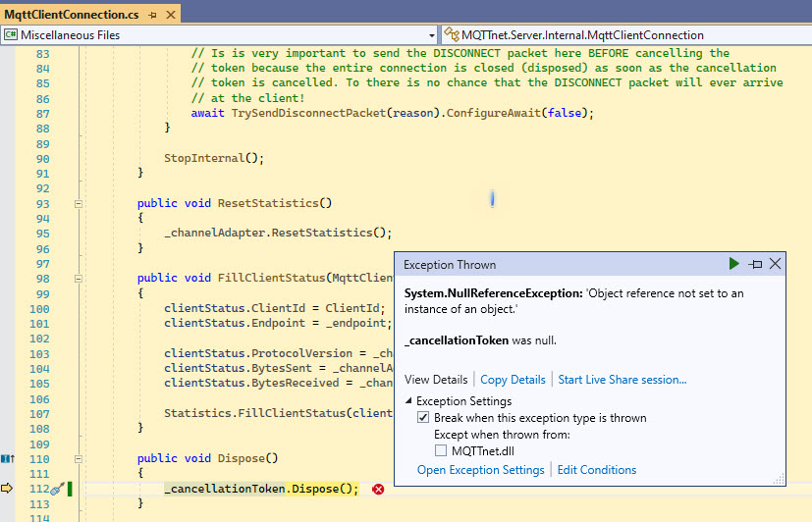Collapse the Dispose method outline
This screenshot has height=522, width=812.
[x=79, y=459]
